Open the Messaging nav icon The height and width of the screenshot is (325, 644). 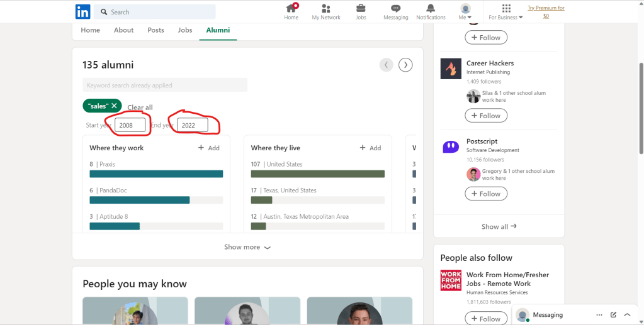pos(395,9)
